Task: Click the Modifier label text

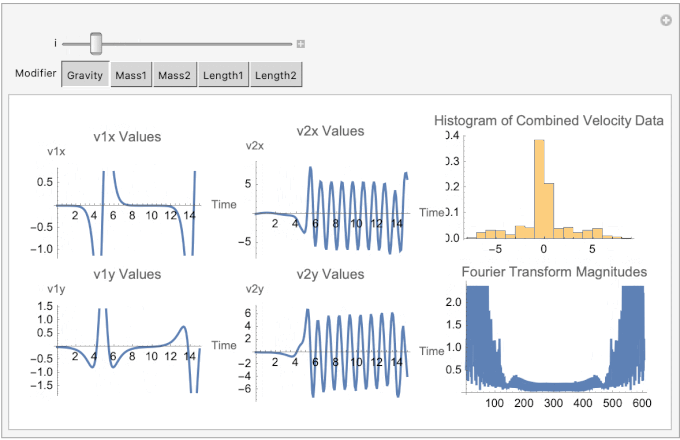Action: [x=35, y=75]
